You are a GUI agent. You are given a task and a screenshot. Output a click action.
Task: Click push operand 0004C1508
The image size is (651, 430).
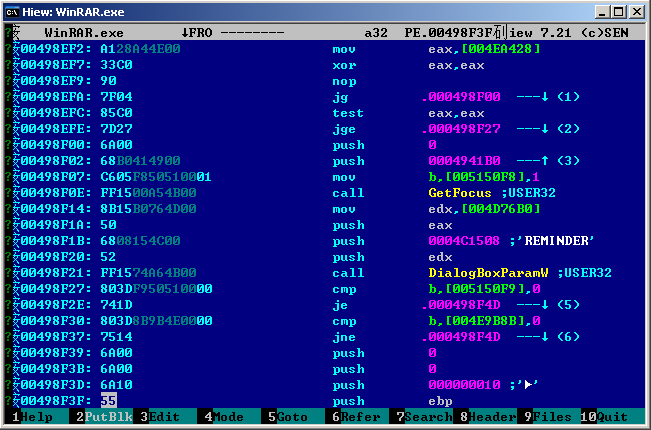point(464,241)
